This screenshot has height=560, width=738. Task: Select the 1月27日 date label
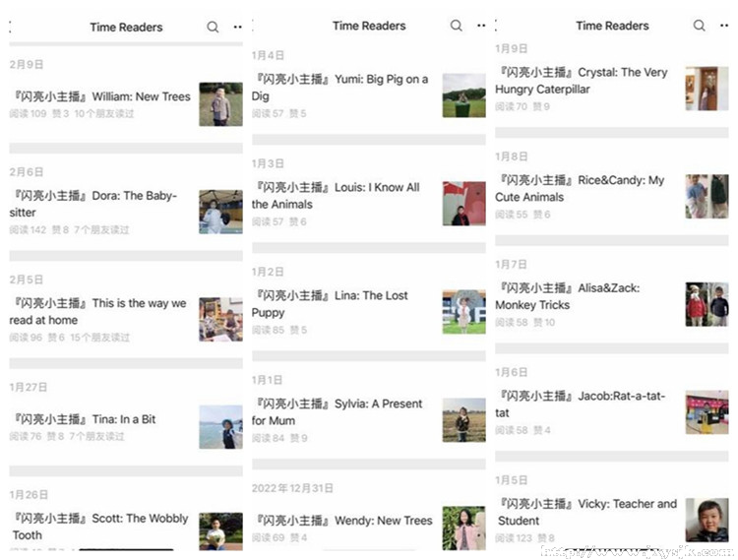pyautogui.click(x=29, y=388)
